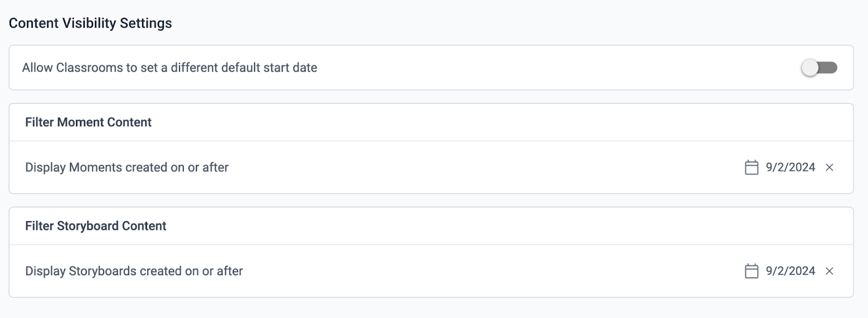Image resolution: width=868 pixels, height=318 pixels.
Task: Click the Allow Classrooms default start date label
Action: tap(169, 68)
